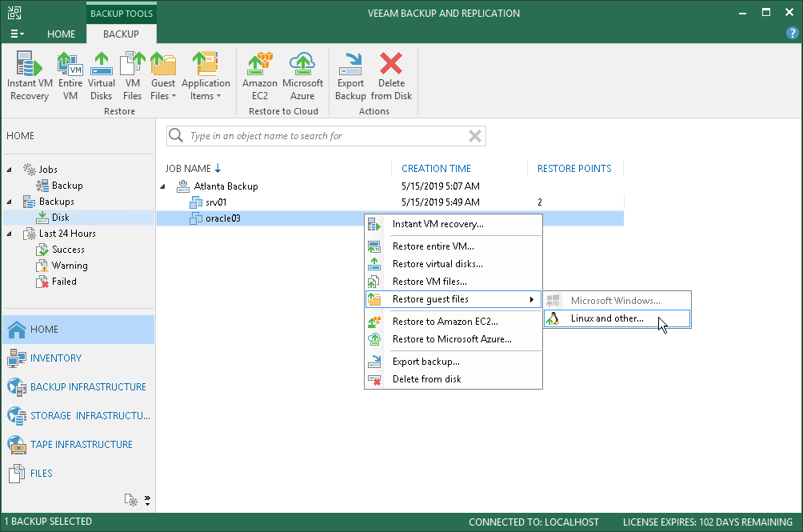Select Delete from Disk ribbon button
This screenshot has width=803, height=532.
coord(391,76)
